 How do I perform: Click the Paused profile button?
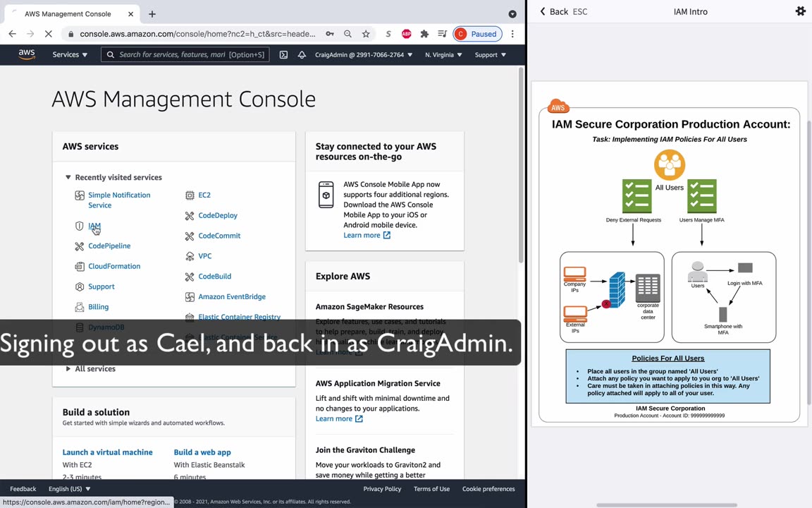pos(477,34)
